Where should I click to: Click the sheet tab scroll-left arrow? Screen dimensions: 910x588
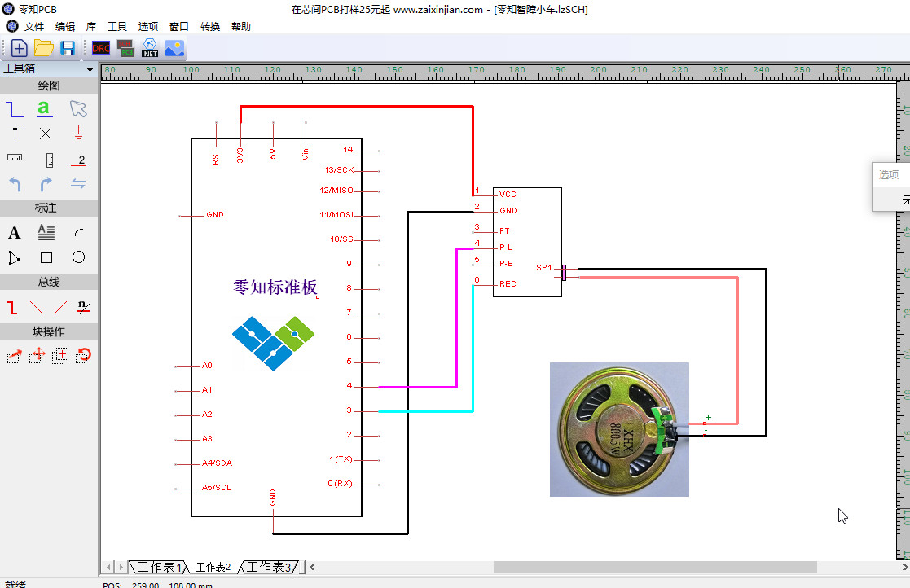(x=108, y=567)
